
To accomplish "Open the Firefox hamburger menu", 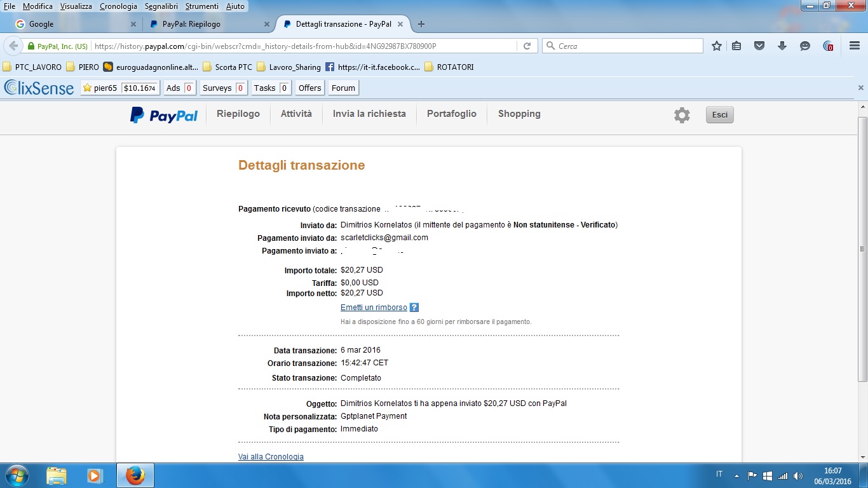I will click(x=855, y=46).
